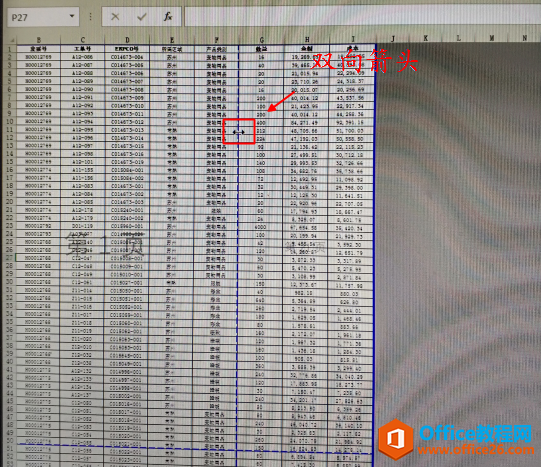Click the Cancel (X) formula button

[x=115, y=17]
